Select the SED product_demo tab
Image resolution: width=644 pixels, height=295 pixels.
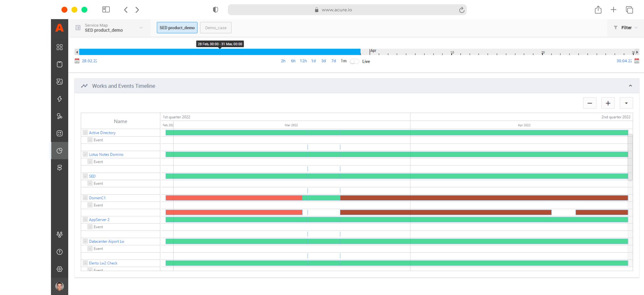pos(177,28)
